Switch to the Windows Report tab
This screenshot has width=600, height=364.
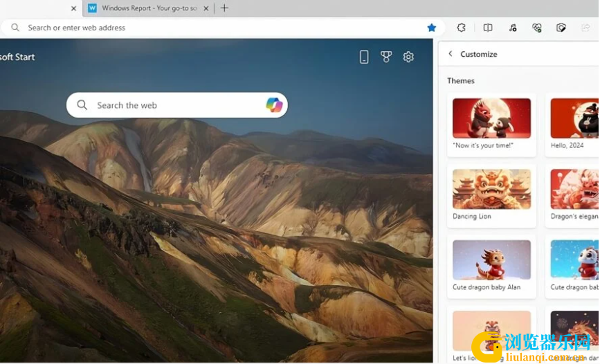point(149,8)
